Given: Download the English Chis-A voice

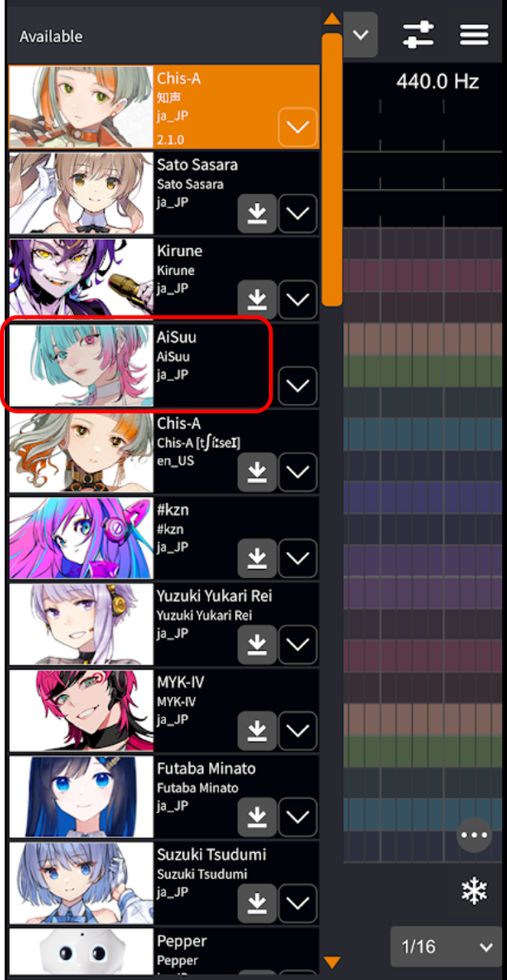Looking at the screenshot, I should (x=257, y=472).
